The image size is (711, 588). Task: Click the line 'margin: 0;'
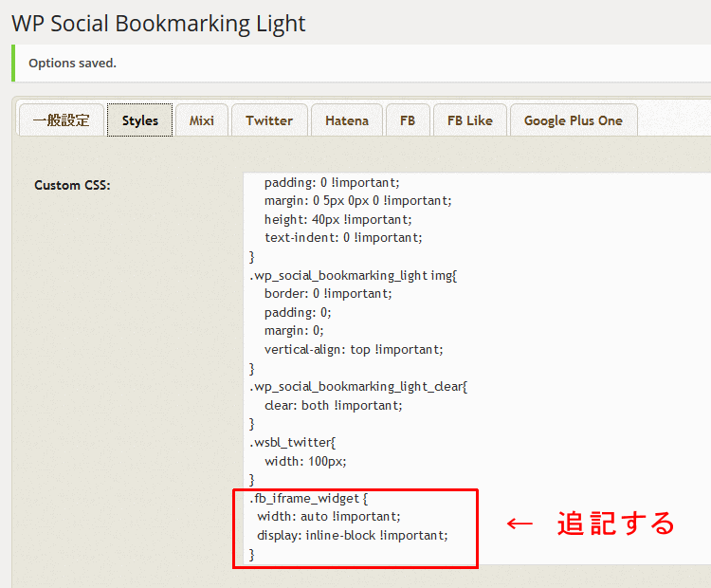pyautogui.click(x=294, y=331)
